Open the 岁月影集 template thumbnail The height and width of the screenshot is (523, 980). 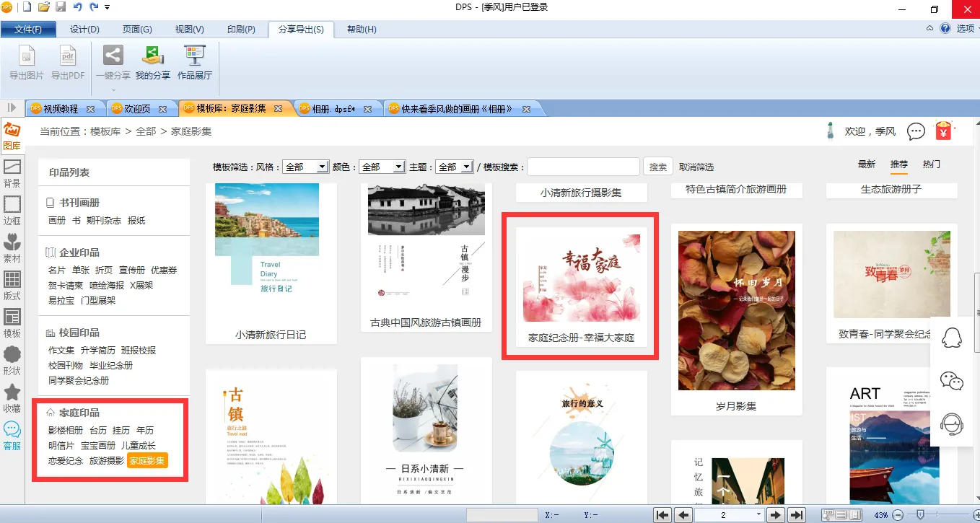tap(737, 311)
